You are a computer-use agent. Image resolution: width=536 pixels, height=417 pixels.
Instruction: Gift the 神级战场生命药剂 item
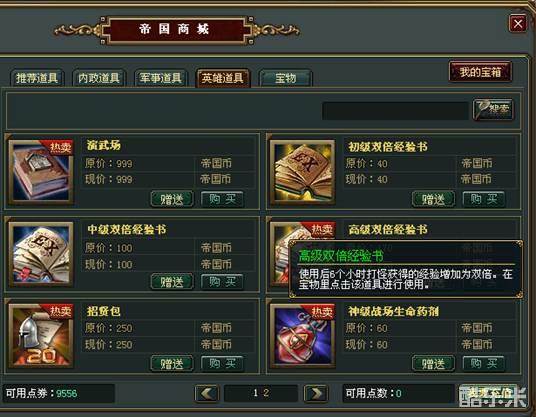tap(433, 363)
